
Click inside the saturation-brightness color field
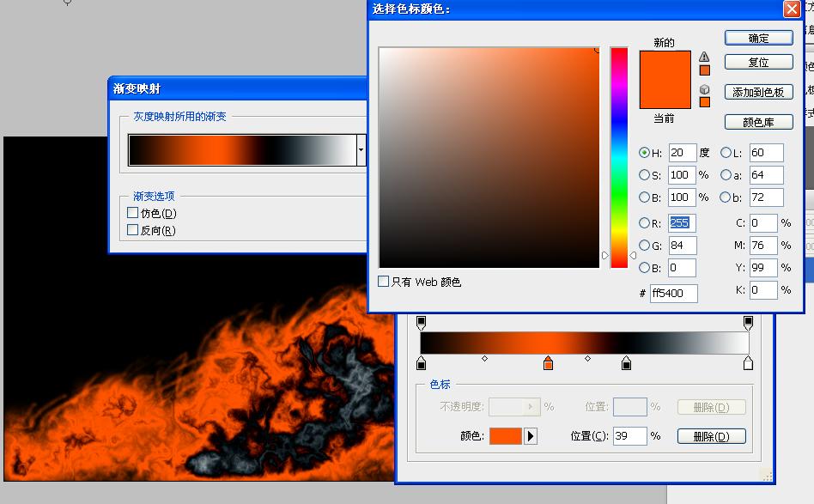click(489, 157)
